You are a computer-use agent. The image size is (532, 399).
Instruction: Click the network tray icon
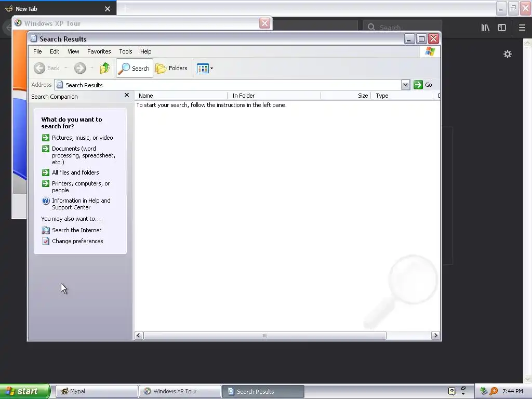click(484, 391)
